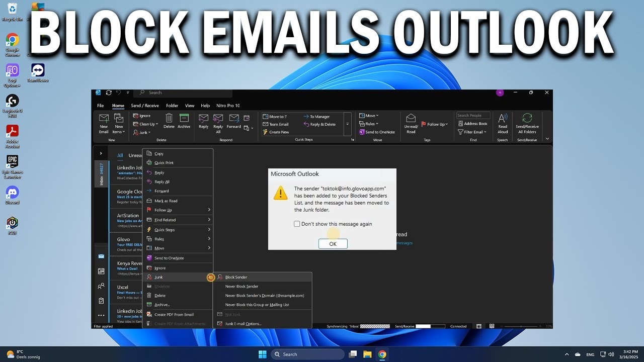The height and width of the screenshot is (362, 644).
Task: Choose Create PDF From Email
Action: 178,315
